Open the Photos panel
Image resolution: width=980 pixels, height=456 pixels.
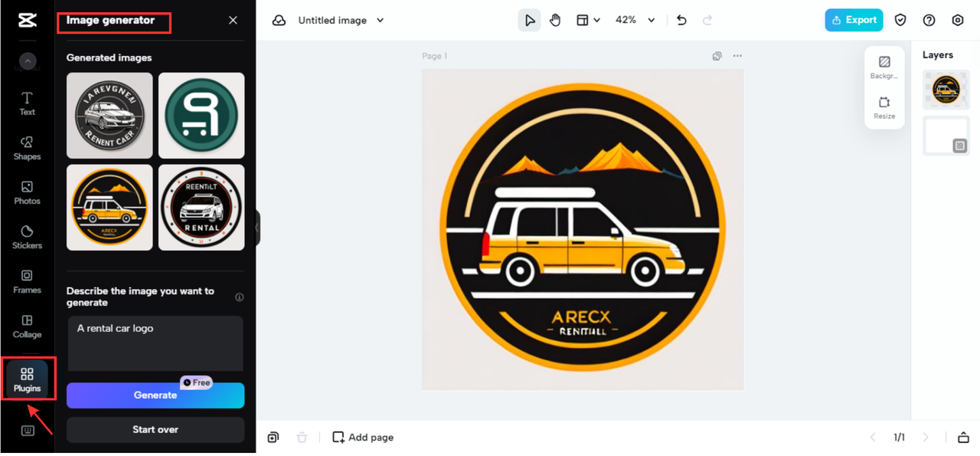(x=27, y=192)
